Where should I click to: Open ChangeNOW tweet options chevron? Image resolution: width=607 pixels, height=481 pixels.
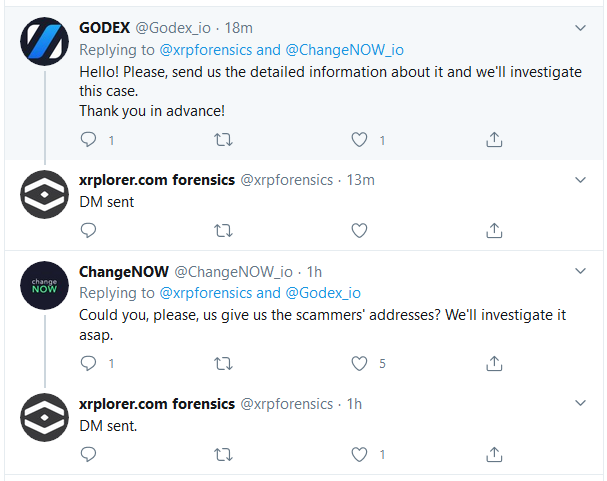581,271
